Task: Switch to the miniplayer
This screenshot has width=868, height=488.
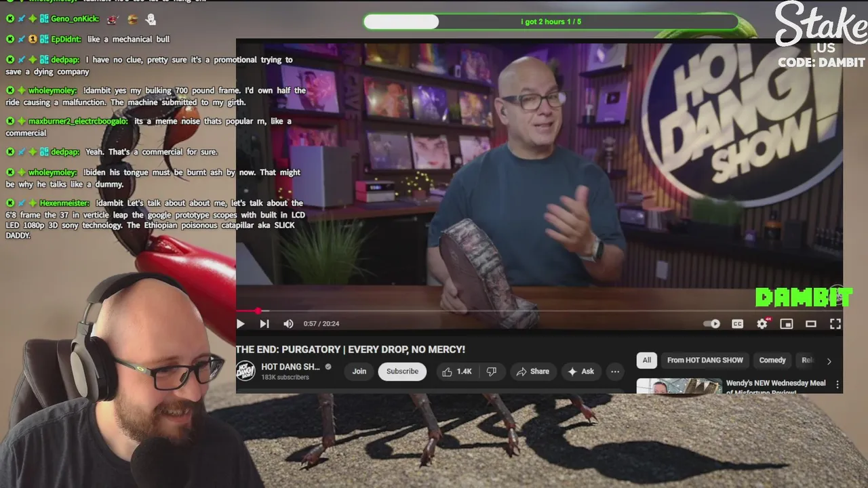Action: click(x=787, y=324)
